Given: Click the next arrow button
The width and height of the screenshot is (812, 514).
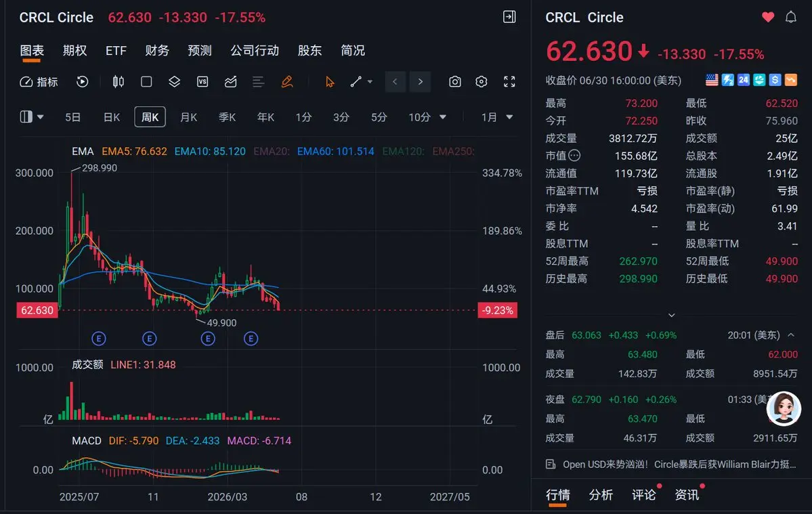Looking at the screenshot, I should [420, 82].
